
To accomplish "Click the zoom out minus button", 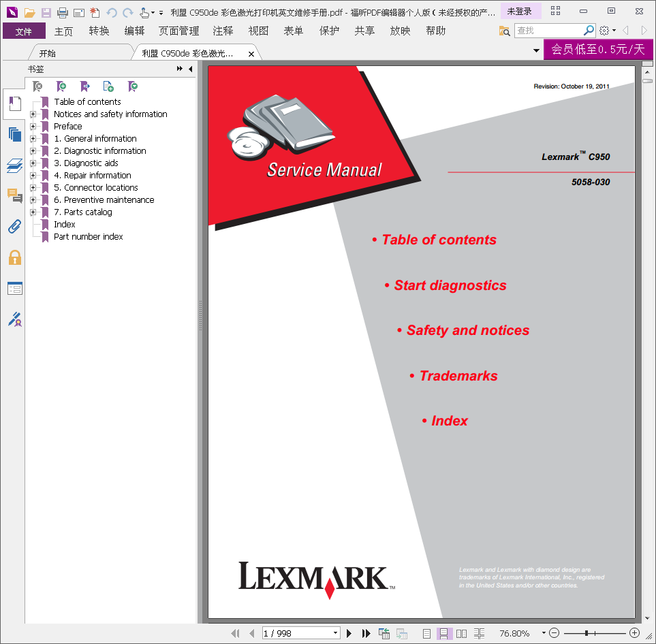I will (554, 633).
